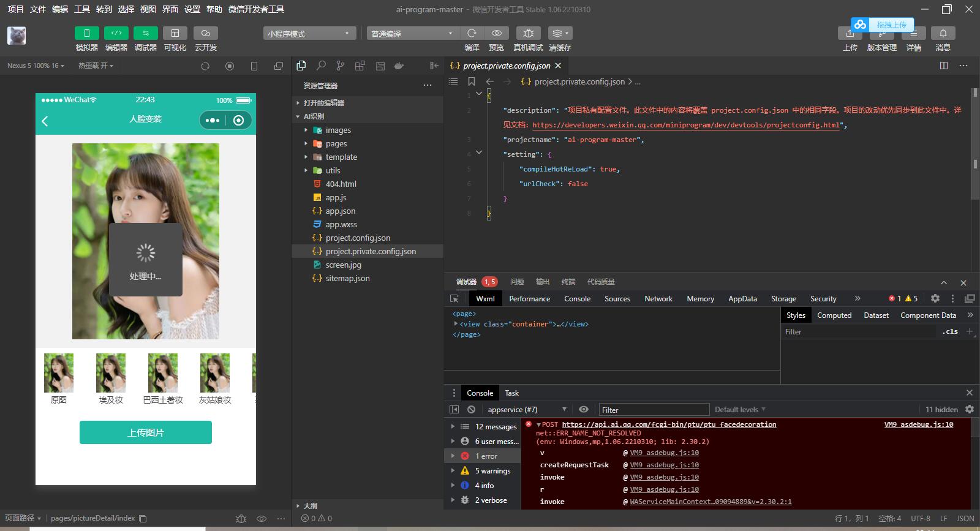Viewport: 980px width, 531px height.
Task: Split the editor with split icon
Action: coord(944,66)
